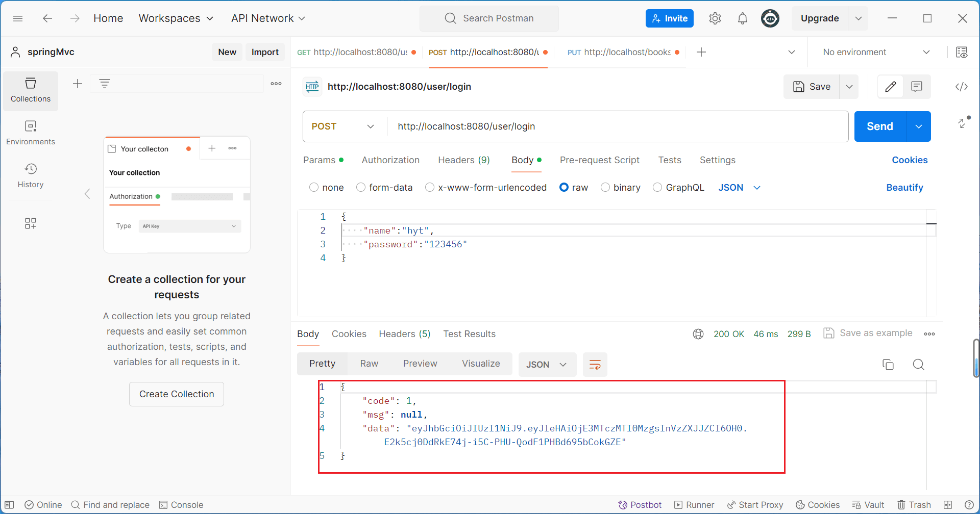The width and height of the screenshot is (980, 514).
Task: Click the Create Collection button
Action: tap(177, 394)
